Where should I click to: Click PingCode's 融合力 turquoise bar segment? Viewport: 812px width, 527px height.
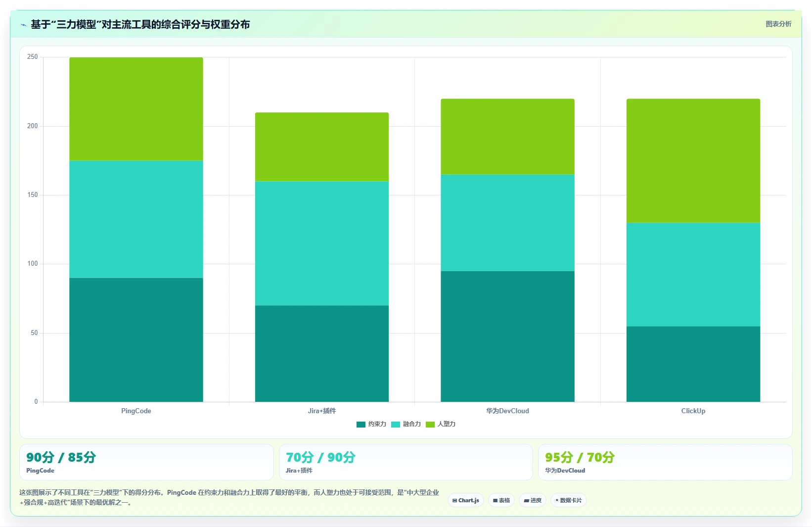pyautogui.click(x=136, y=219)
